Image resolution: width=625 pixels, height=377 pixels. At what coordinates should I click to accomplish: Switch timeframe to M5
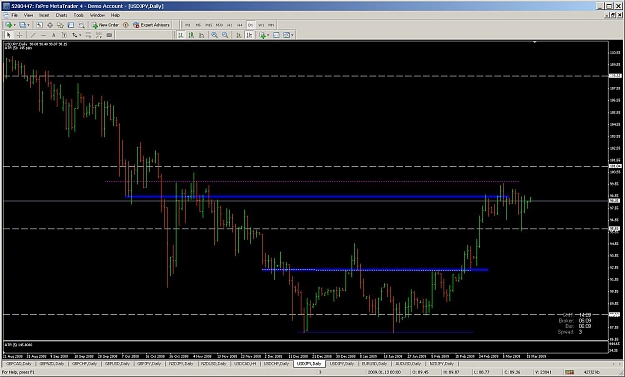click(198, 25)
